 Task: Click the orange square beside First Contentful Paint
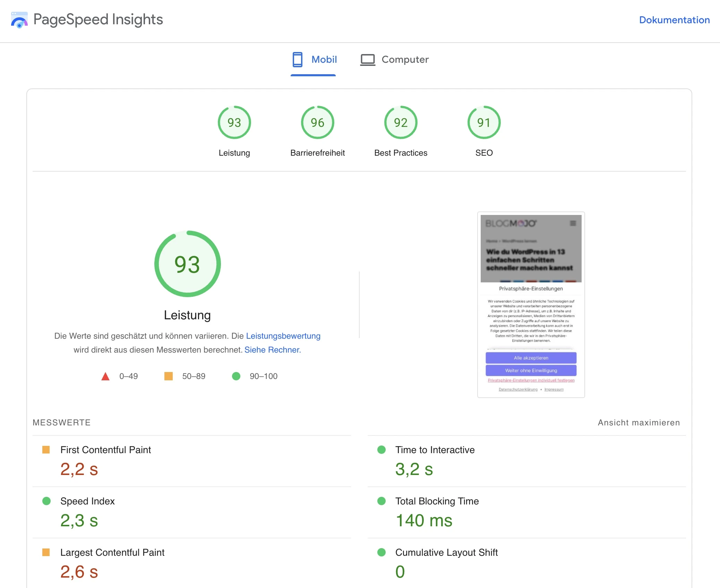(x=46, y=450)
